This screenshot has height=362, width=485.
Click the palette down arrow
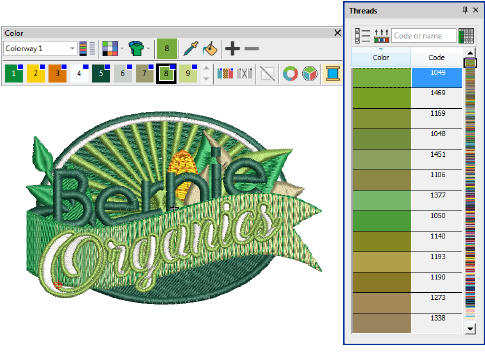pos(206,79)
